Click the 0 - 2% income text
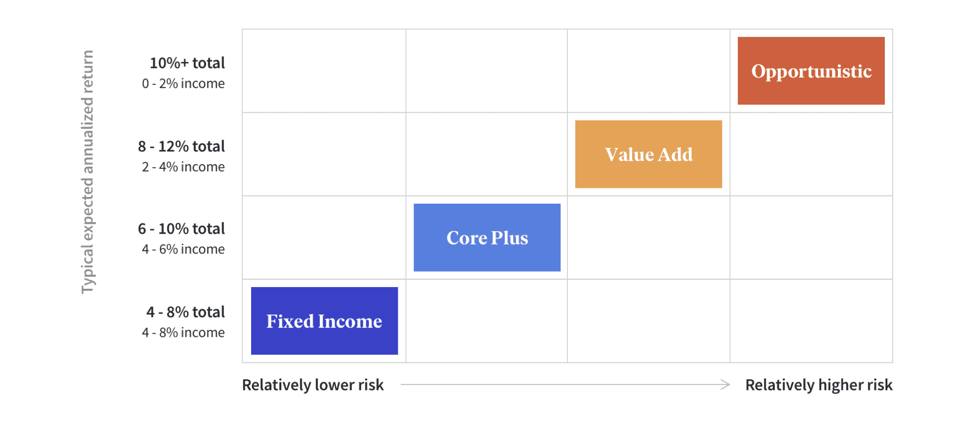The width and height of the screenshot is (980, 431). point(183,84)
